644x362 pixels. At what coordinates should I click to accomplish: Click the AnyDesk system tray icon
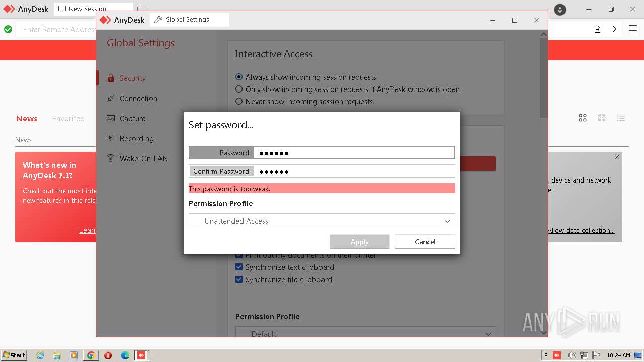point(557,355)
